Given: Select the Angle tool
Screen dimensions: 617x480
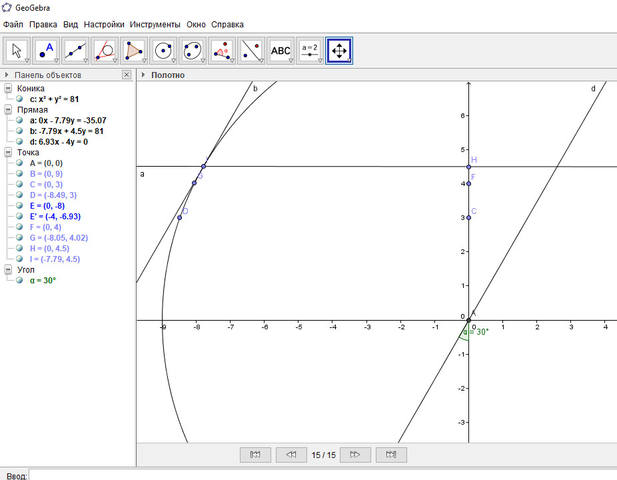Looking at the screenshot, I should pyautogui.click(x=222, y=50).
